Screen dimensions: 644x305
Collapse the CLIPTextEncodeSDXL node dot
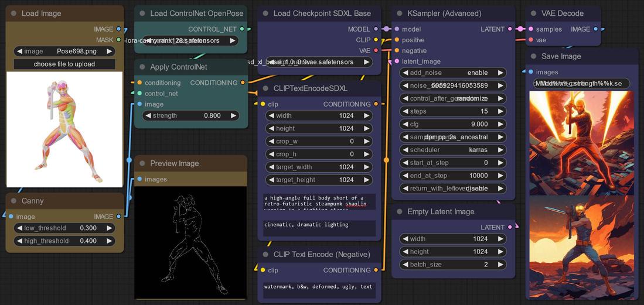[x=265, y=88]
